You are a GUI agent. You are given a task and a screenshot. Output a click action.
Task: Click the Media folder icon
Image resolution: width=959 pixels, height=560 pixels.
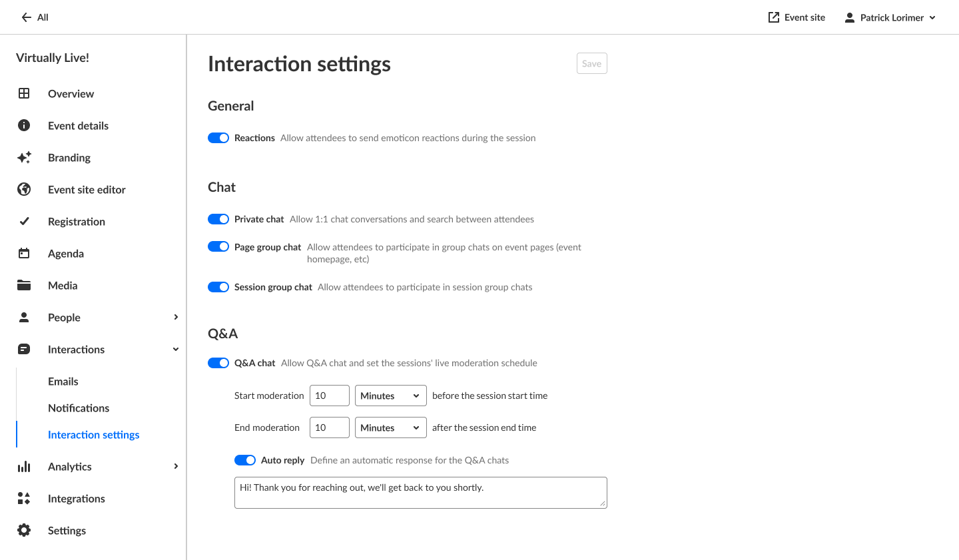24,285
